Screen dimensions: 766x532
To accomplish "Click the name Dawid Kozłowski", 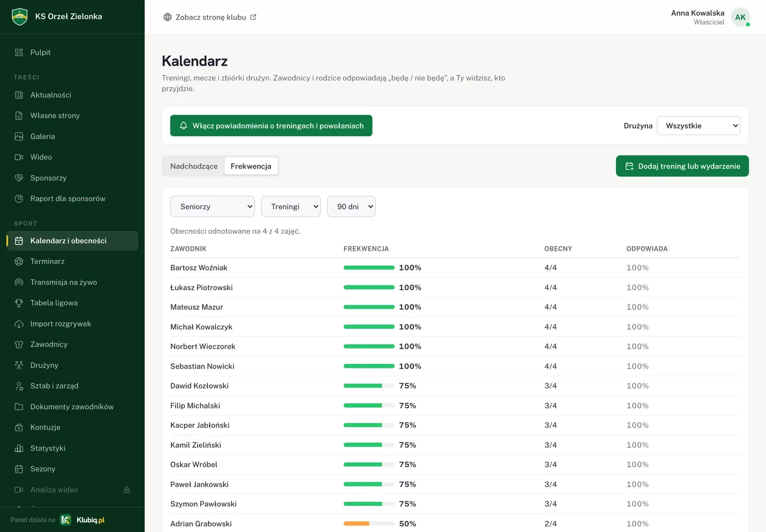I will tap(199, 386).
